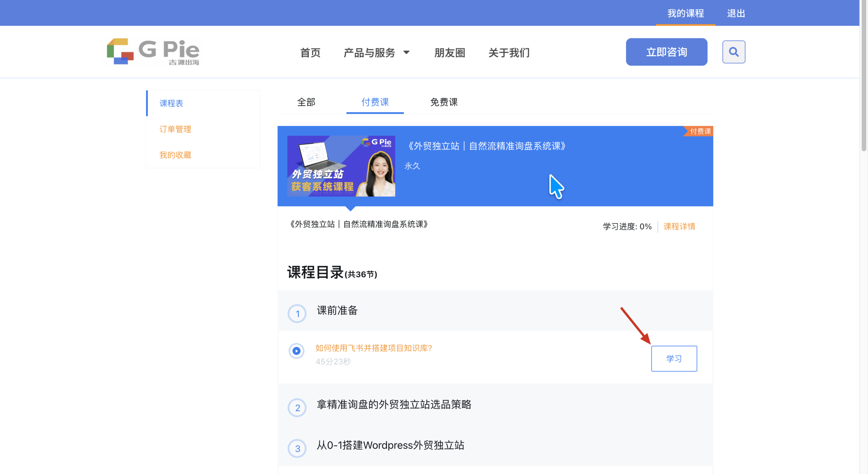Image resolution: width=868 pixels, height=474 pixels.
Task: Click chapter 2 number circle icon
Action: (x=297, y=408)
